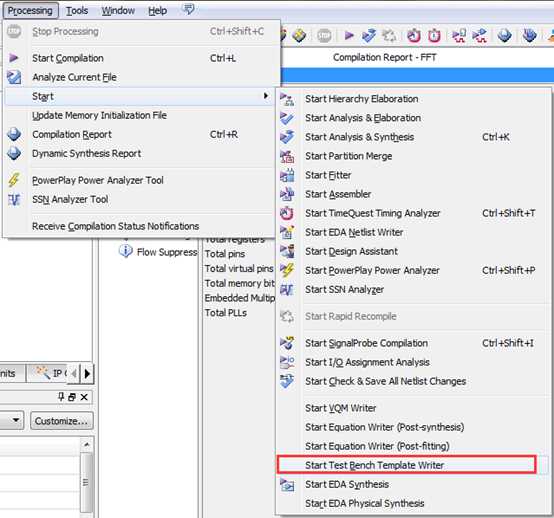Open the Tools menu
The height and width of the screenshot is (518, 554).
(77, 11)
